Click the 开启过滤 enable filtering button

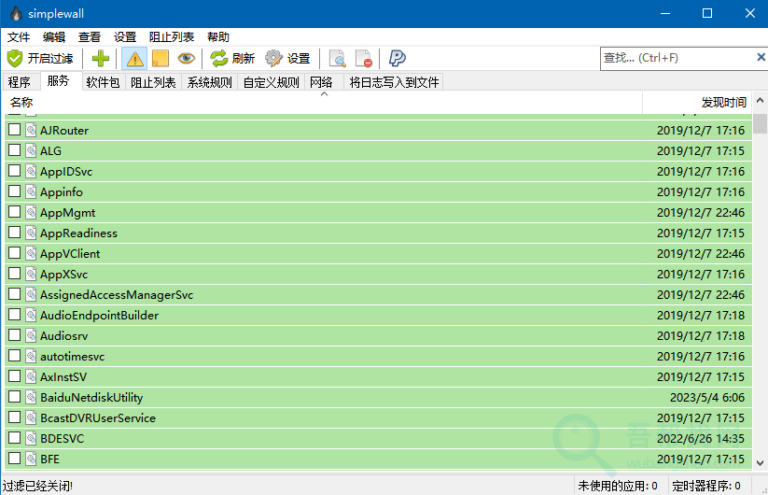40,58
